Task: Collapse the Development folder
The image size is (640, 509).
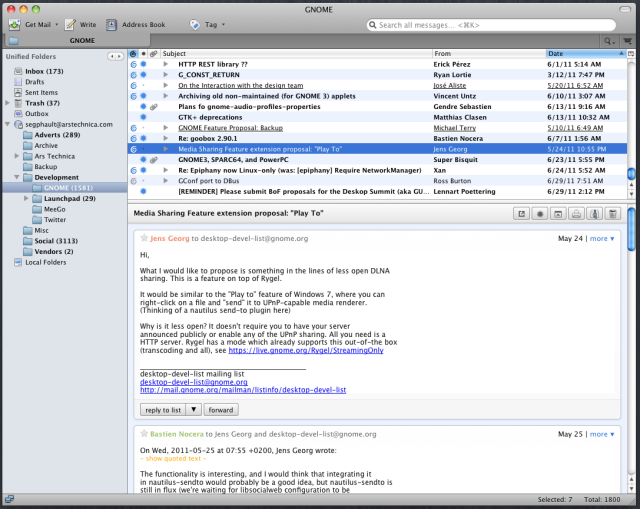Action: 17,177
